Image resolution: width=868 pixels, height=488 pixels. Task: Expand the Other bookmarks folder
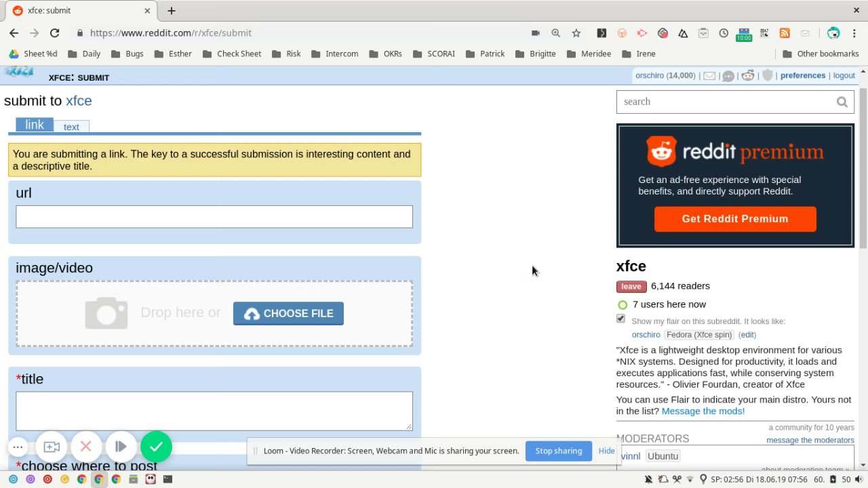point(821,54)
